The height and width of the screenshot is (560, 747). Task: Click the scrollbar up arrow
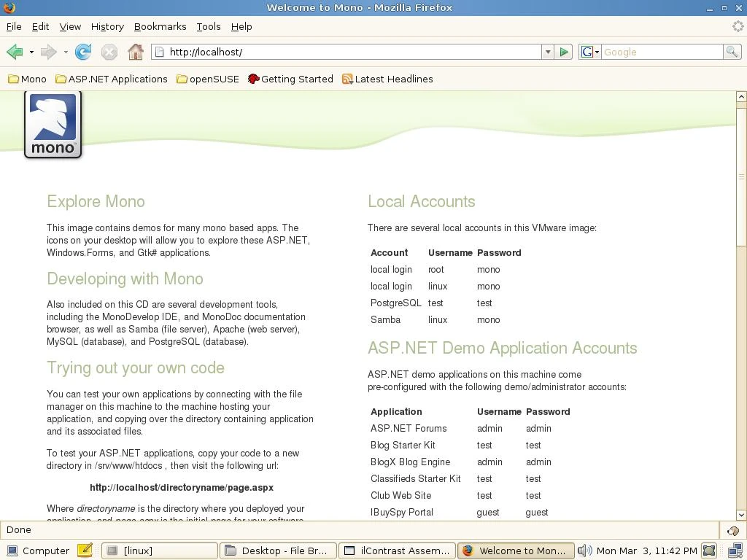coord(741,97)
